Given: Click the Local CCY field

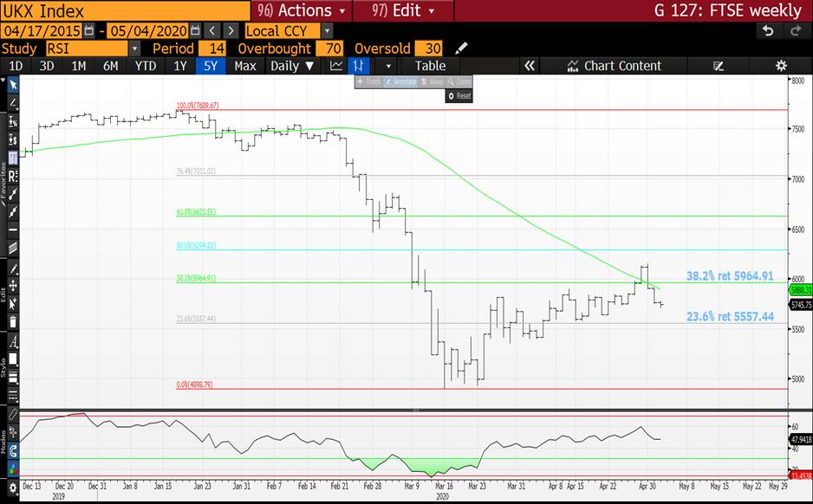Looking at the screenshot, I should (x=282, y=31).
